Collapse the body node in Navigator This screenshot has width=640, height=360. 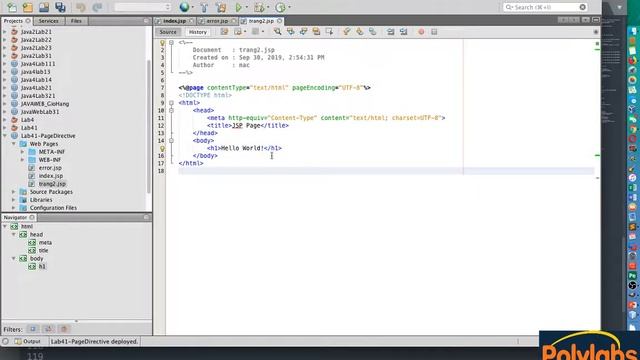click(13, 258)
